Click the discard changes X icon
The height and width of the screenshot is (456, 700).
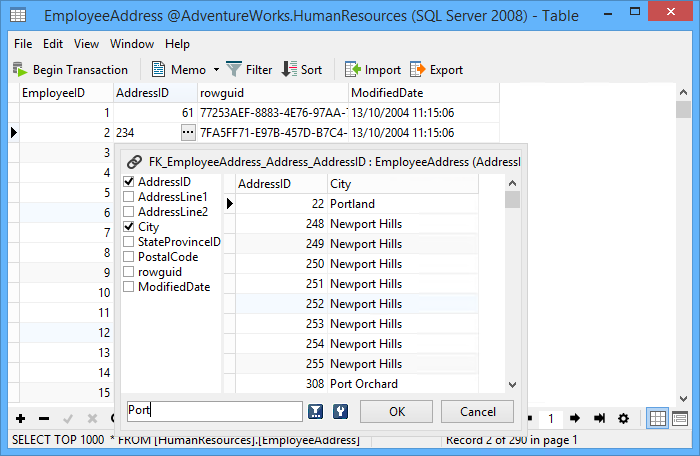point(92,418)
